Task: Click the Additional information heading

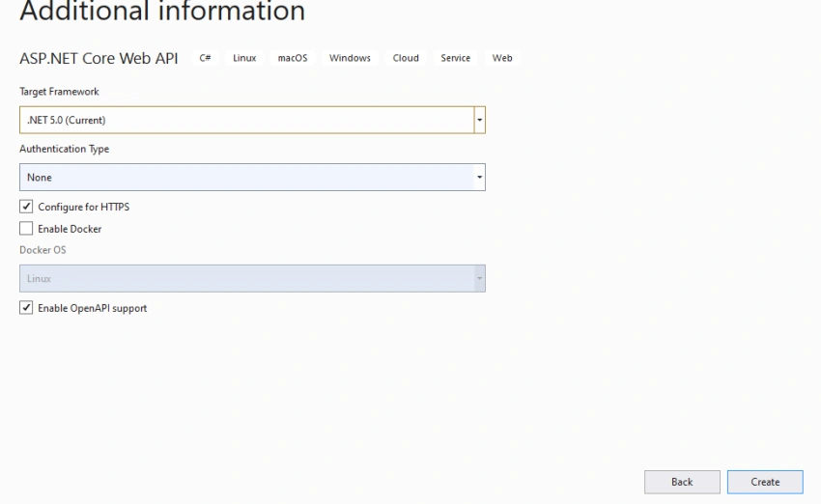Action: click(162, 11)
